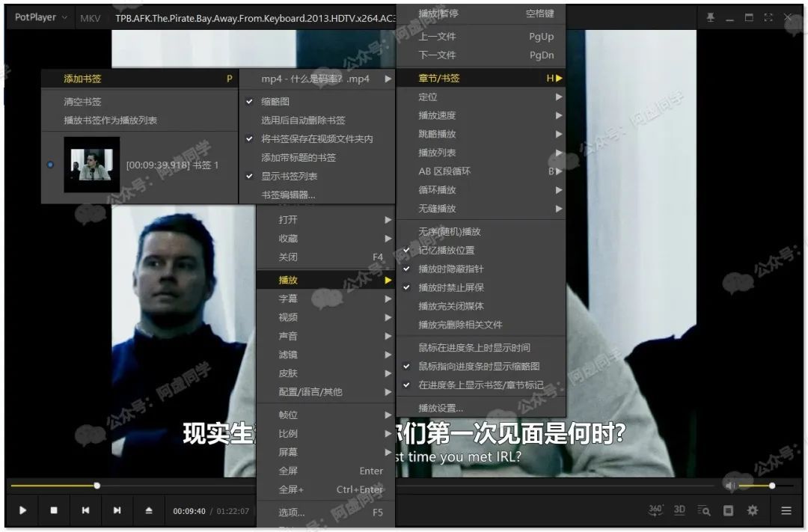This screenshot has height=532, width=808.
Task: Jump to next file button
Action: pyautogui.click(x=117, y=510)
